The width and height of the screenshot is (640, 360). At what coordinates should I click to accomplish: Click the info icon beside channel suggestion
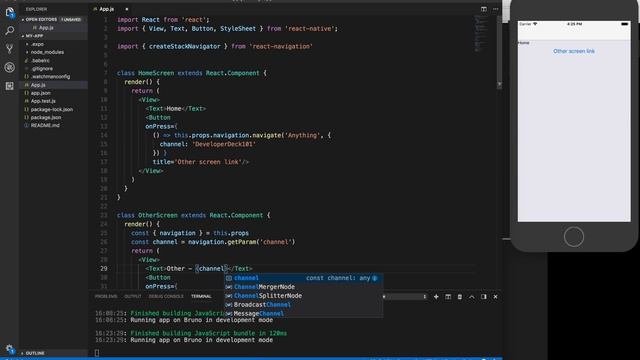pos(375,278)
